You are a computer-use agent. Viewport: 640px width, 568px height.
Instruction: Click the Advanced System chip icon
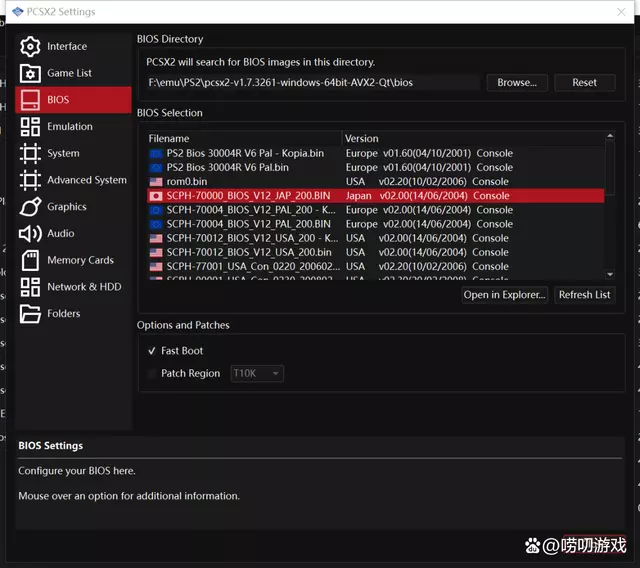coord(30,180)
